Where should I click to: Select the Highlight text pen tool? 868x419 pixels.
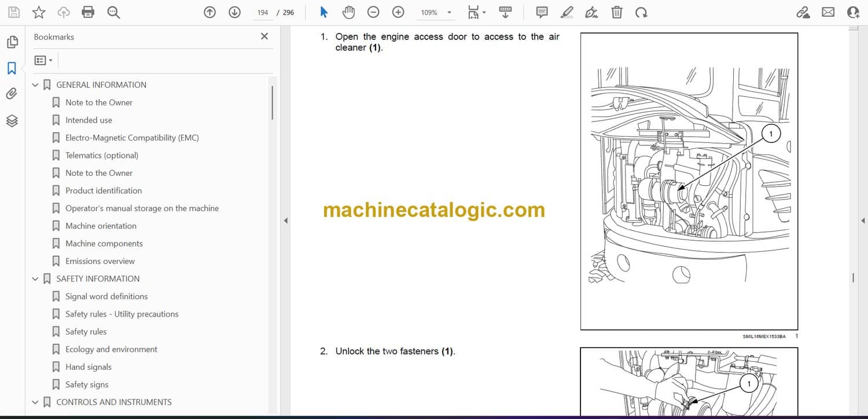point(567,12)
